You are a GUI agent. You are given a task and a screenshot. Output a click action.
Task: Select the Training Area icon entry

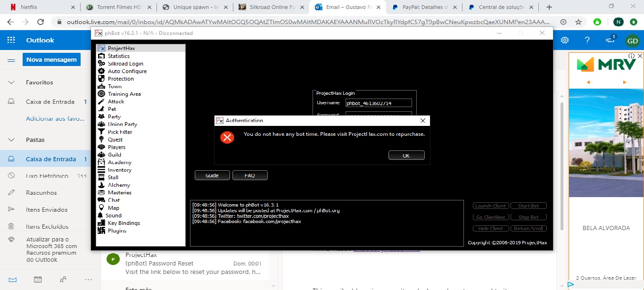(101, 94)
